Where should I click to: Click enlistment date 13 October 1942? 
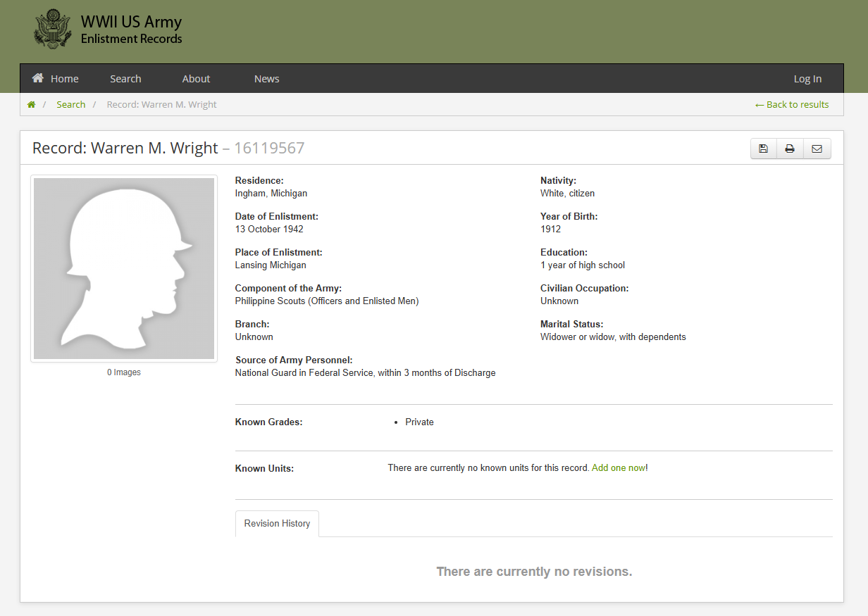click(269, 229)
